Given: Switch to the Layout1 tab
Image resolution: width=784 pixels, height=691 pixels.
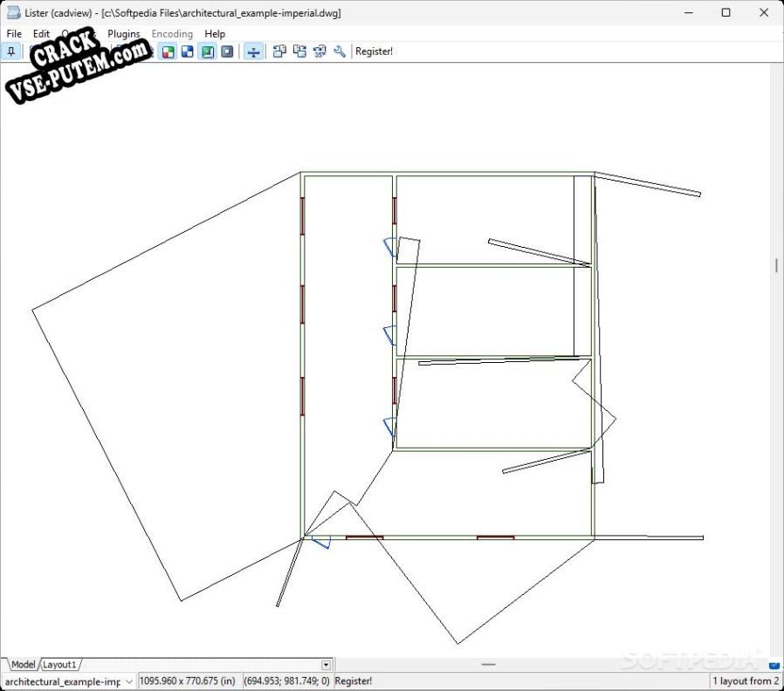Looking at the screenshot, I should 60,665.
